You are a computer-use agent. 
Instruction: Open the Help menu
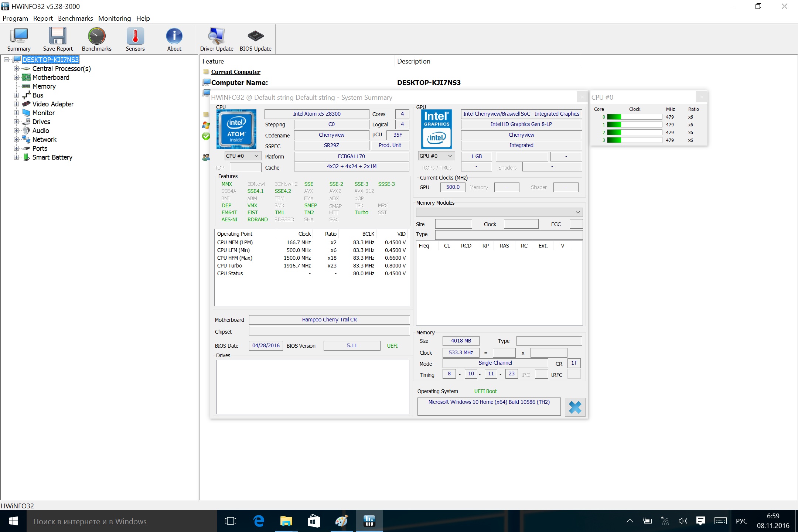click(x=143, y=18)
